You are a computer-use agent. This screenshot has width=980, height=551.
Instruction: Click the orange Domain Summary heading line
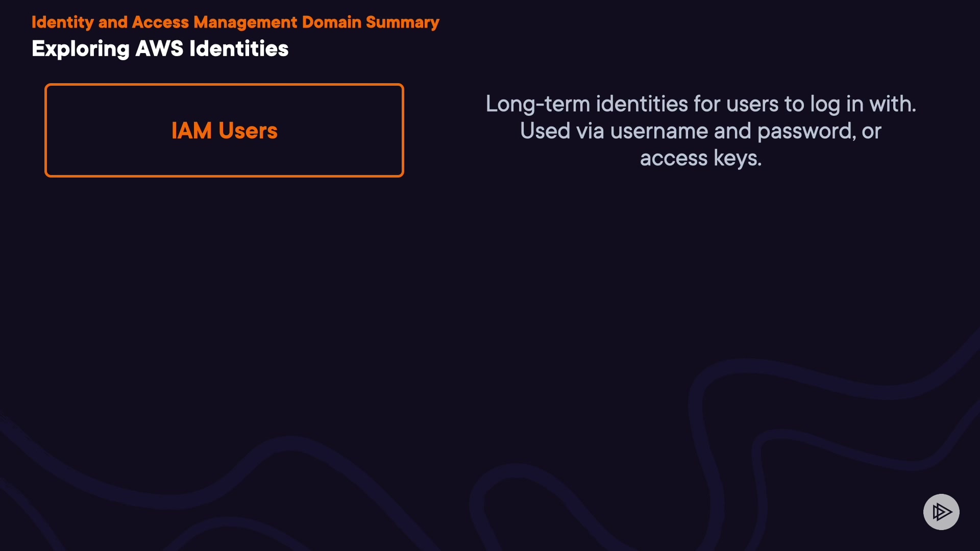pos(235,22)
